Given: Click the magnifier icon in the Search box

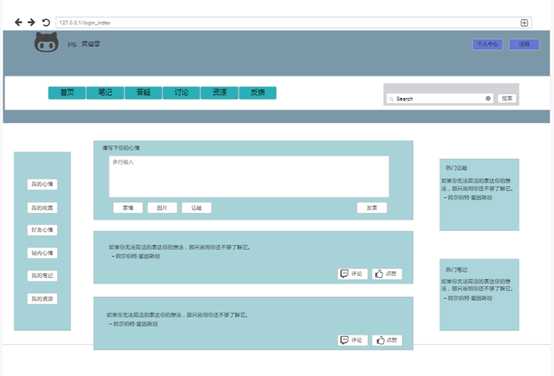Looking at the screenshot, I should coord(391,99).
